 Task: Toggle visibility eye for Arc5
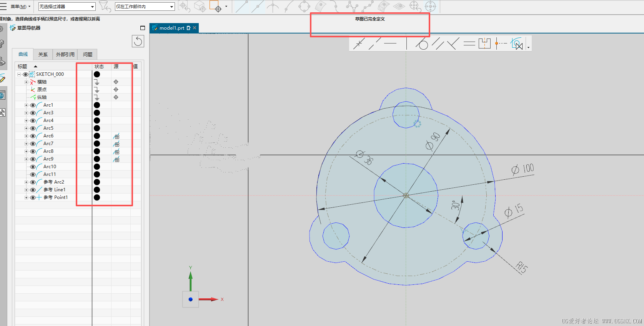point(33,128)
